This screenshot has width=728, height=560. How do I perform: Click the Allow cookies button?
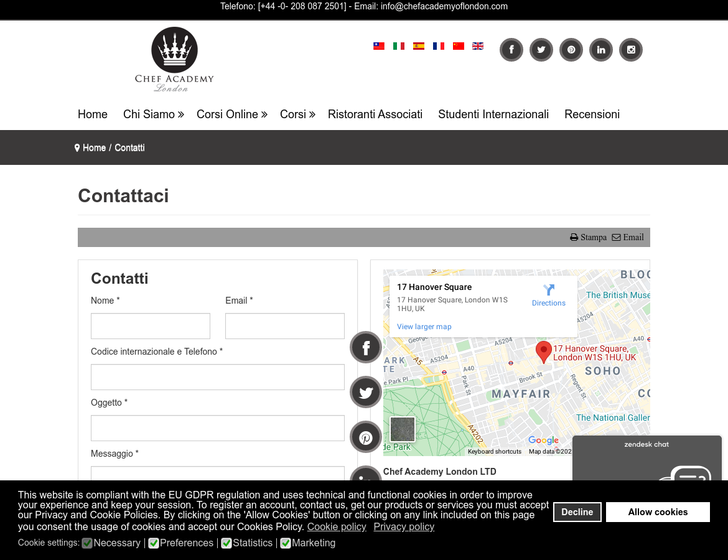[x=658, y=512]
